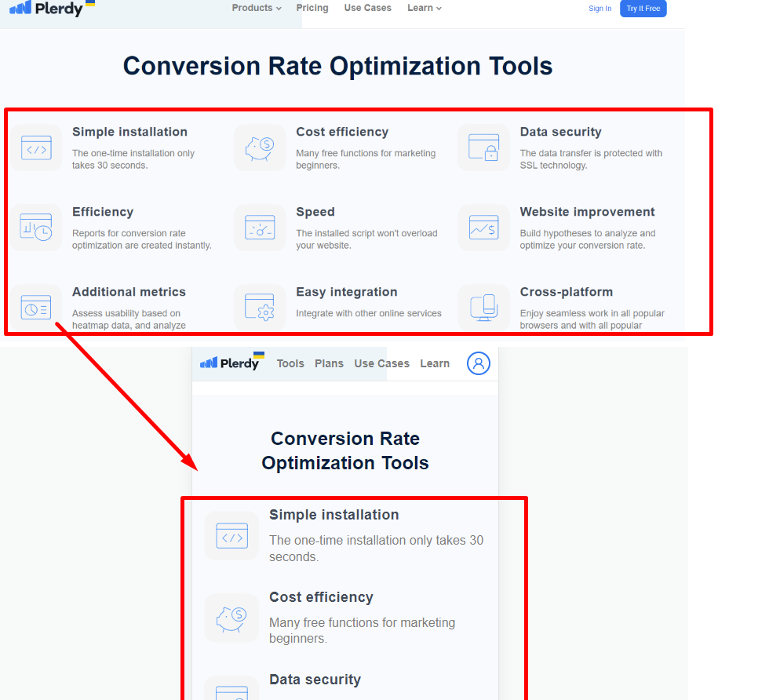This screenshot has height=700, width=769.
Task: Select the Data security lock icon
Action: point(484,148)
